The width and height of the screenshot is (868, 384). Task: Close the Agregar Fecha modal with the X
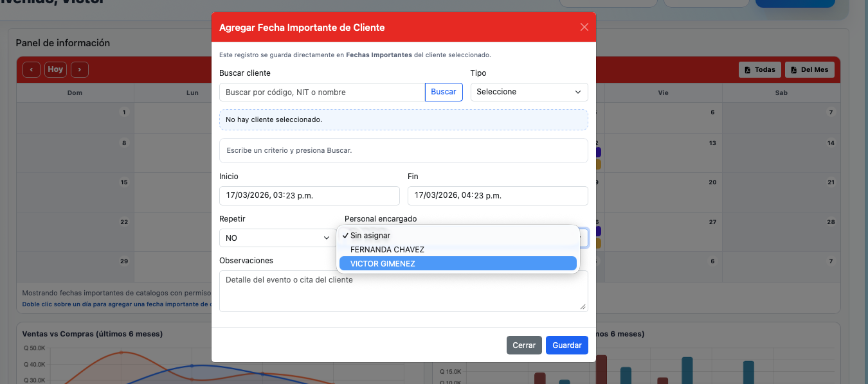click(584, 27)
